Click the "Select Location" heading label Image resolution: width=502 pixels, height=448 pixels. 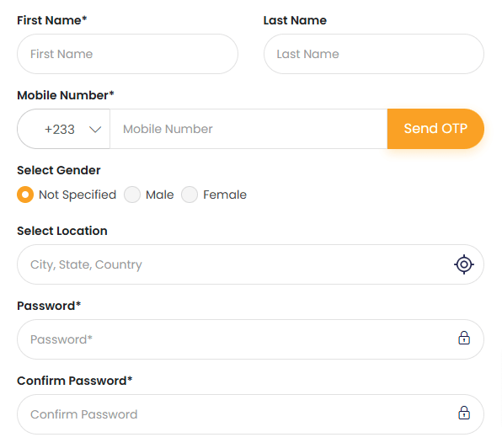tap(62, 231)
